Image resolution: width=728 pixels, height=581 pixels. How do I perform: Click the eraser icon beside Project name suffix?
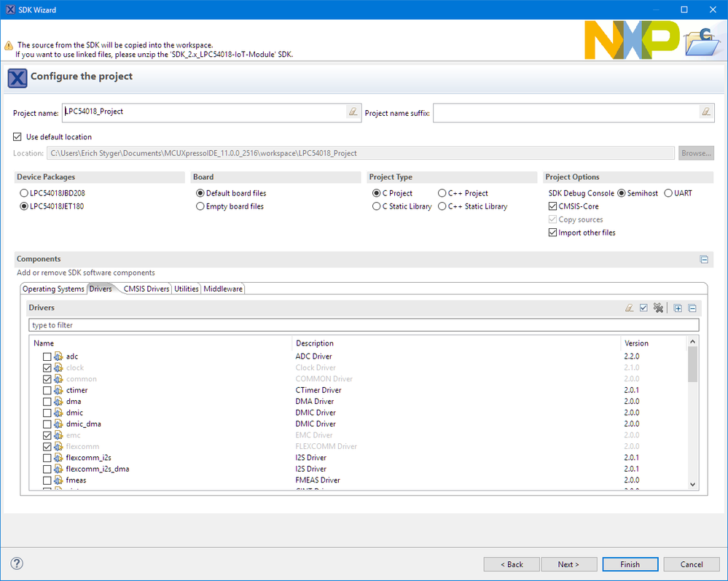(705, 112)
